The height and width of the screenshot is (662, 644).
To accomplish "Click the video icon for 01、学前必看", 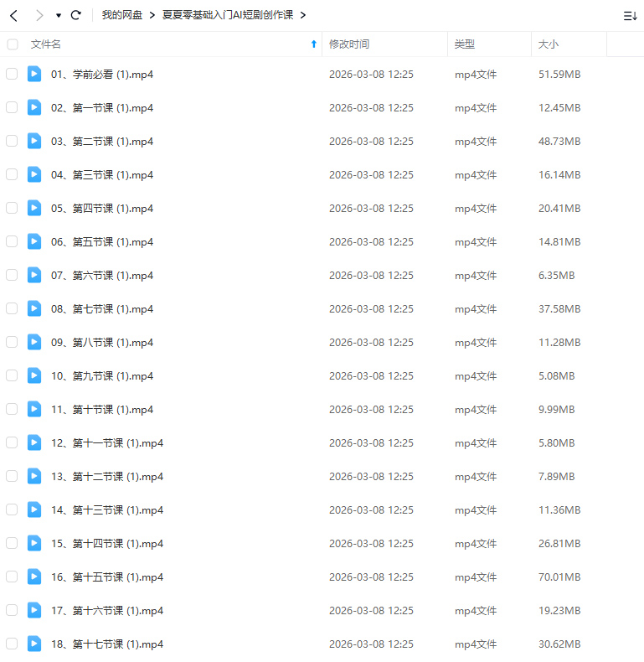I will 34,74.
